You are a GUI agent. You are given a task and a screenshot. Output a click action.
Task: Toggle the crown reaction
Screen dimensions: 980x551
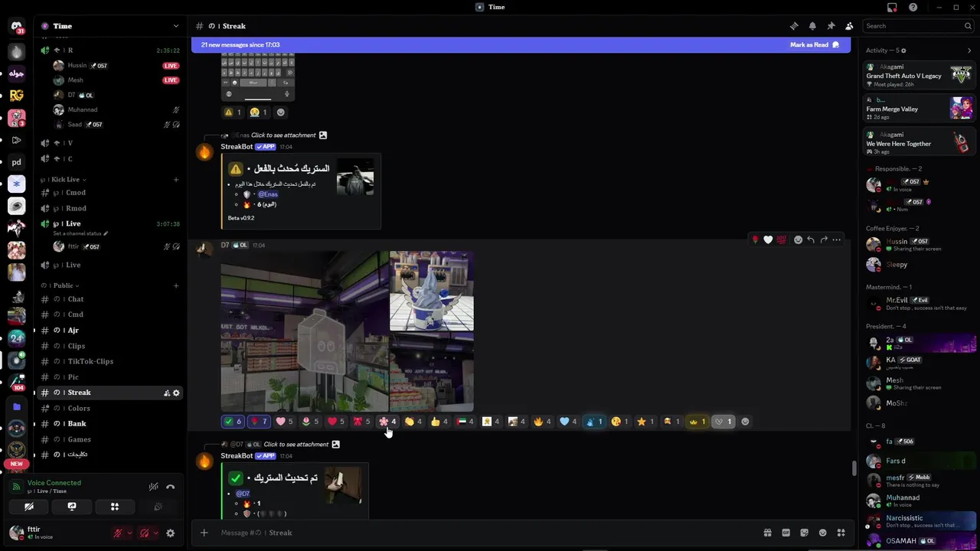697,422
